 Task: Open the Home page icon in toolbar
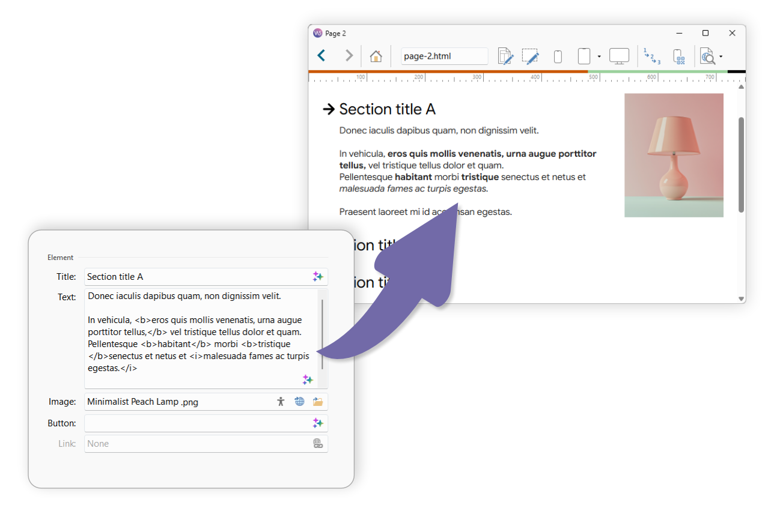376,56
